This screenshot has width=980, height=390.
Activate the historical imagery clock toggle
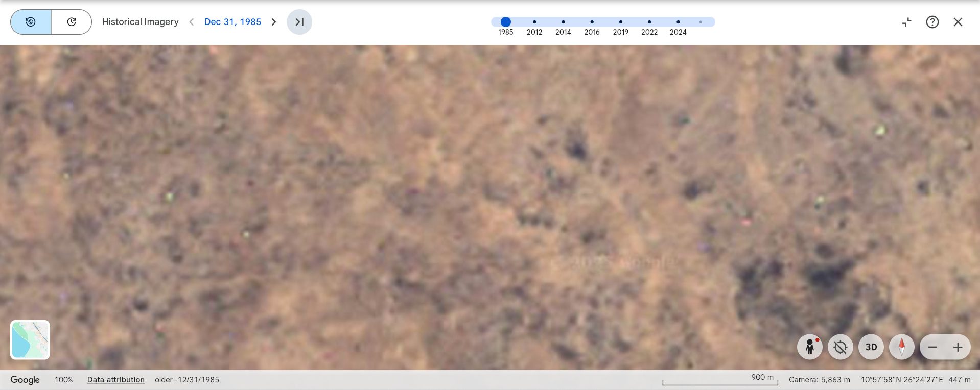31,22
